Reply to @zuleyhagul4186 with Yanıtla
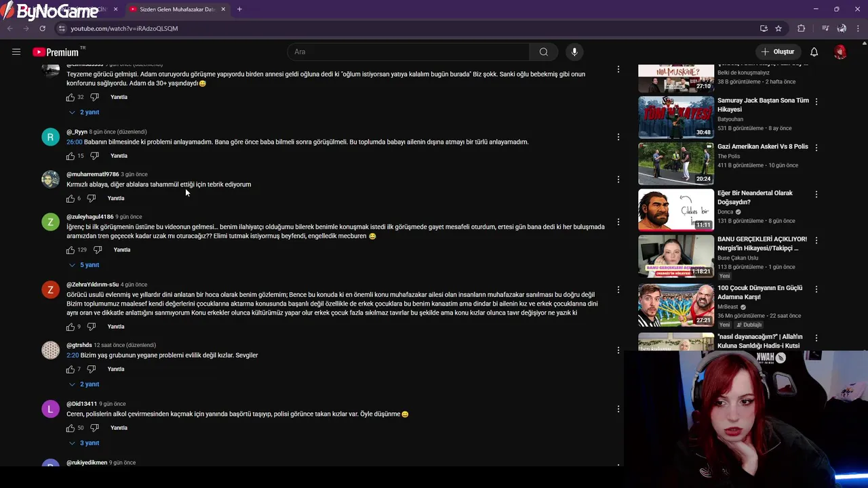This screenshot has height=488, width=868. tap(122, 250)
